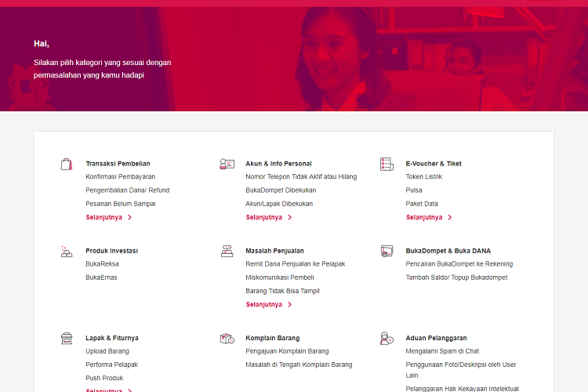Click the Komplain Barang package icon
Image resolution: width=588 pixels, height=392 pixels.
[227, 339]
